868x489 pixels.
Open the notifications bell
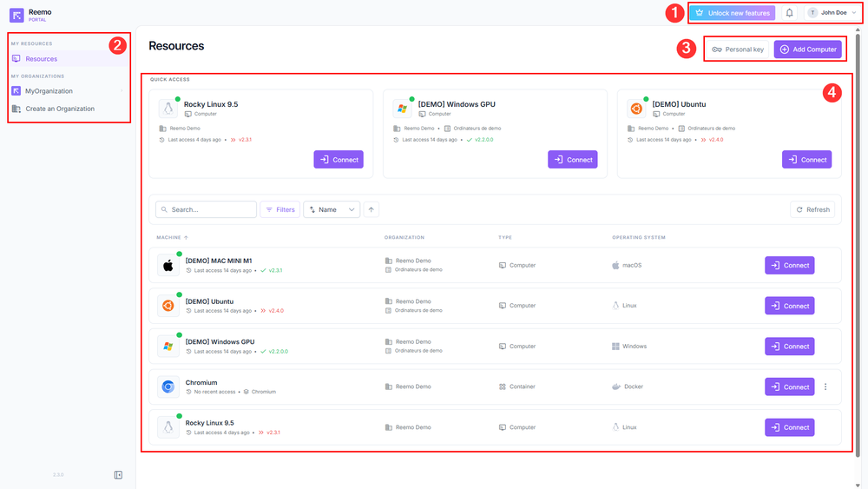[x=789, y=13]
